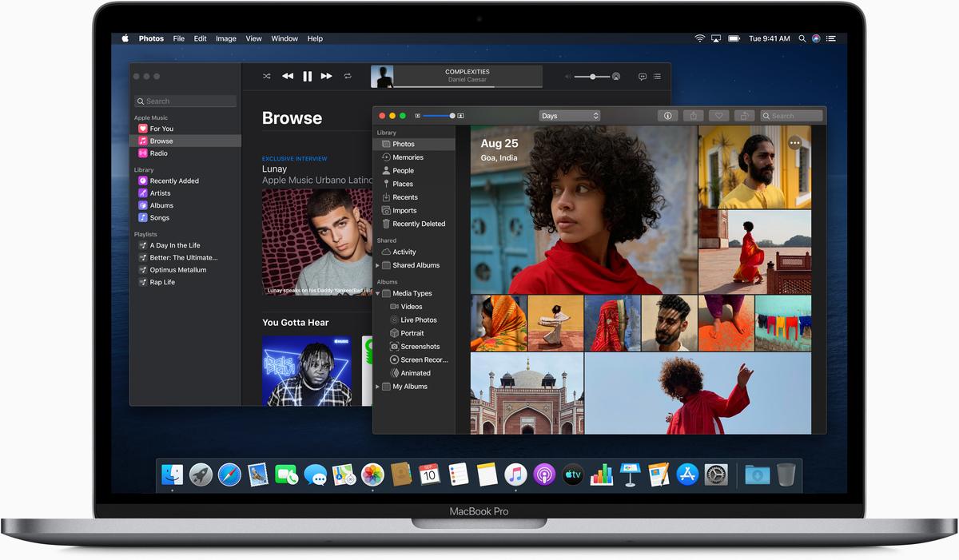Toggle repeat mode in Music
Image resolution: width=959 pixels, height=560 pixels.
(348, 76)
